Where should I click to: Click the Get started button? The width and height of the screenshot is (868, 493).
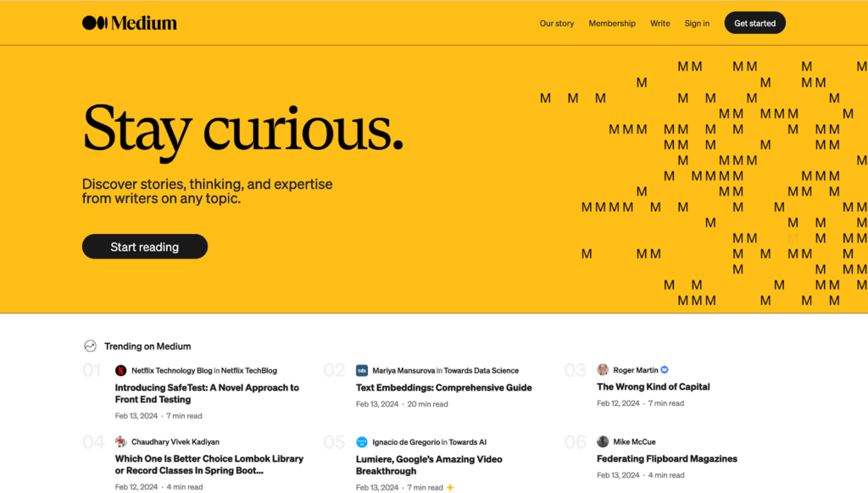(x=755, y=23)
